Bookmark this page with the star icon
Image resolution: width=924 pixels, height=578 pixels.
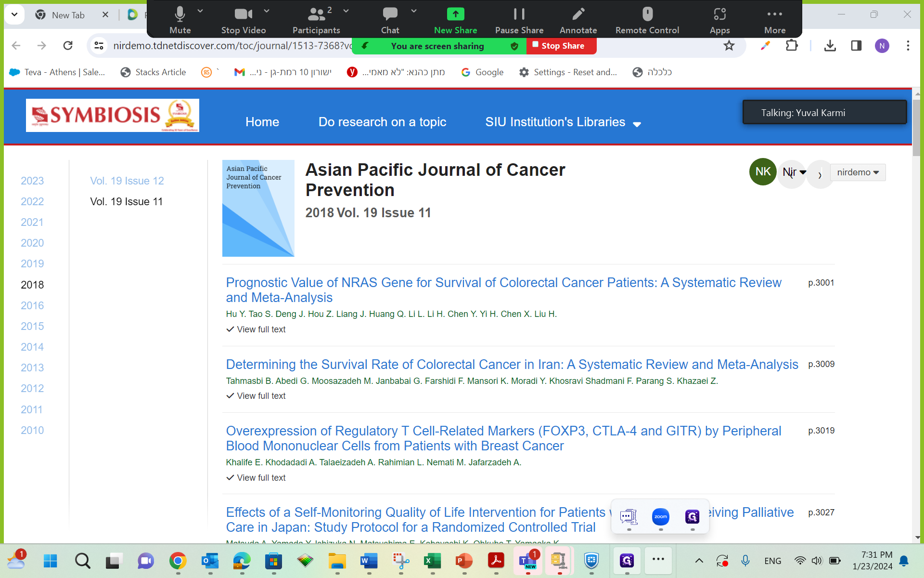[729, 46]
